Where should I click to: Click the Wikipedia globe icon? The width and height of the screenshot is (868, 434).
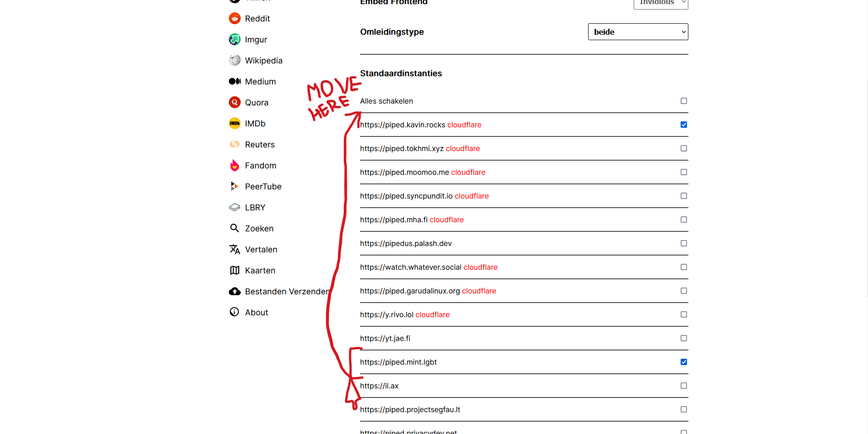coord(234,60)
